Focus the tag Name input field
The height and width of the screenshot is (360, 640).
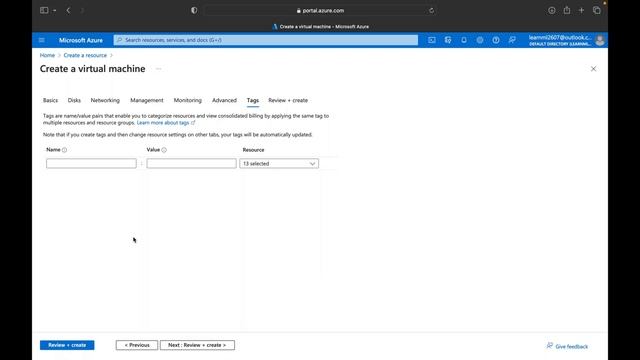(91, 164)
